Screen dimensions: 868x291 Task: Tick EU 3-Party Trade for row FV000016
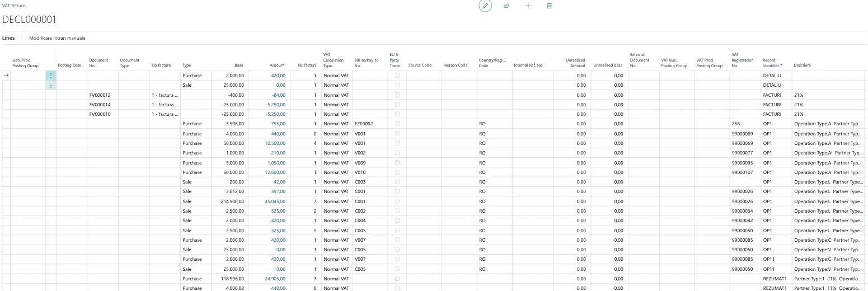click(397, 114)
